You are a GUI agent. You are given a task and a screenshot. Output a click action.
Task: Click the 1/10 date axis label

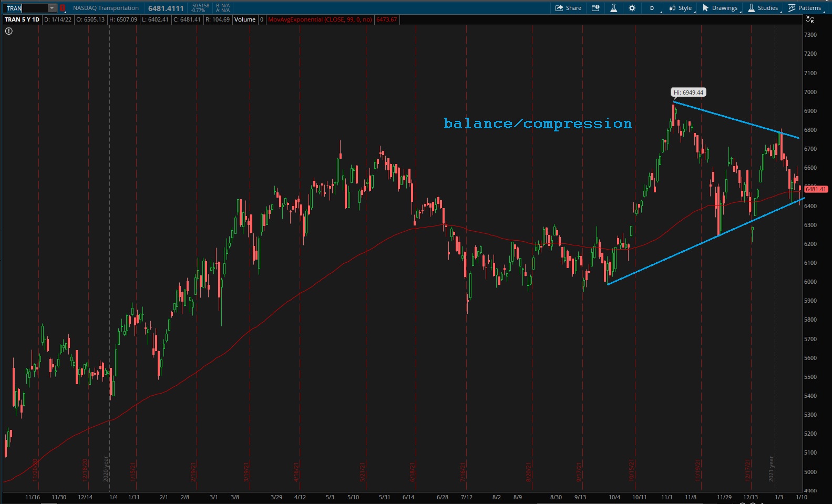click(x=802, y=497)
